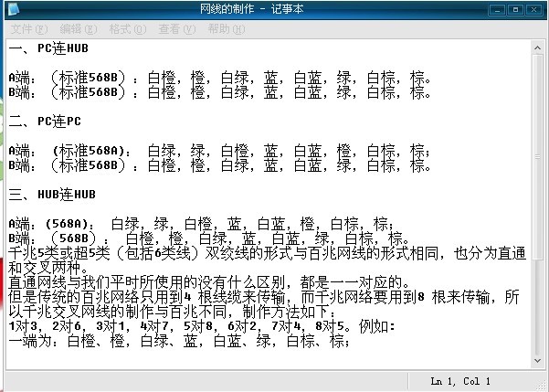Click the last line starting with 一端为
This screenshot has height=392, width=549.
tap(137, 340)
